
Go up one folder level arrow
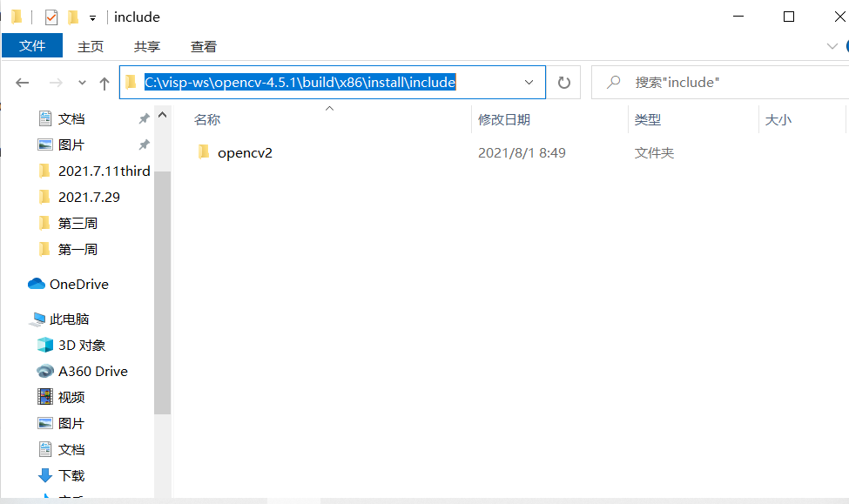pos(104,83)
